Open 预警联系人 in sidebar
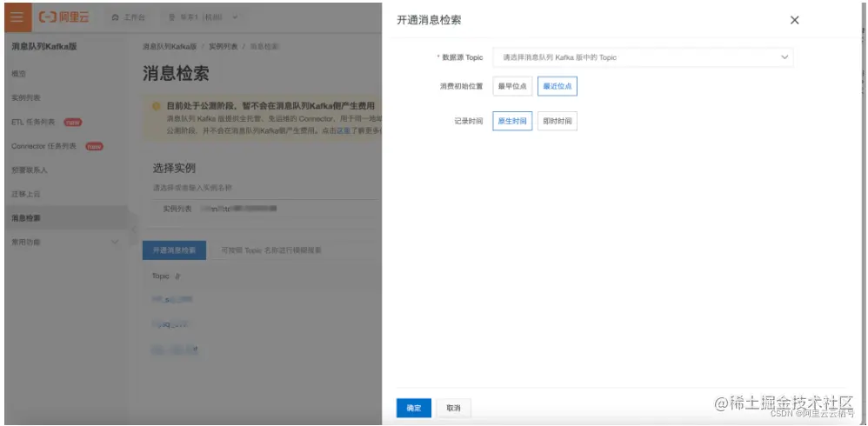The height and width of the screenshot is (426, 868). 30,170
